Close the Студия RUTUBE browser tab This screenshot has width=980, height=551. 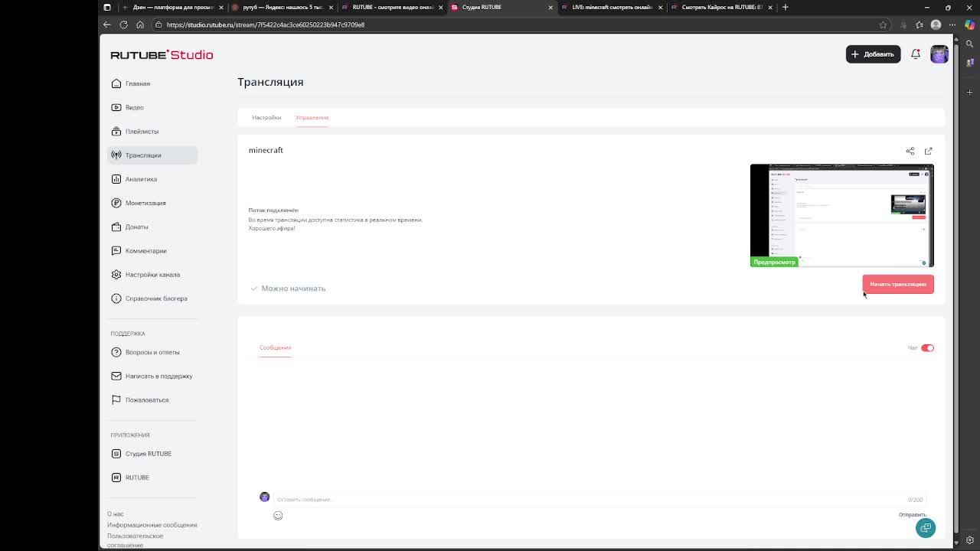tap(550, 8)
